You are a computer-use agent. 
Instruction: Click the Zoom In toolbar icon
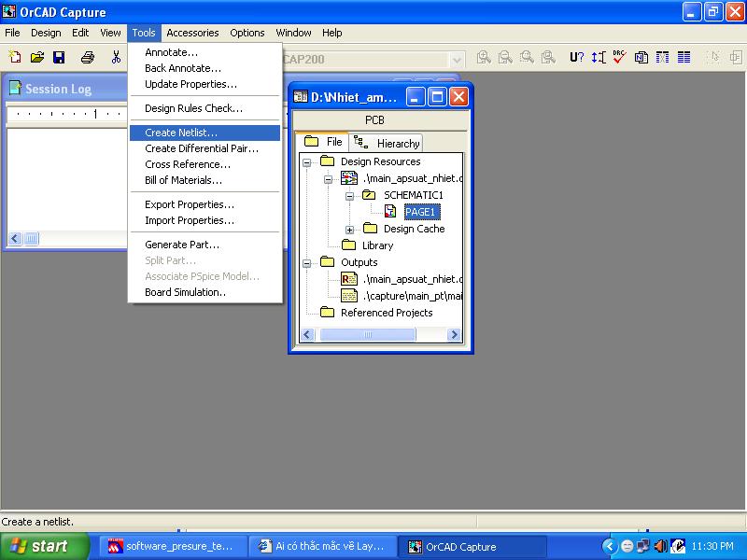tap(484, 58)
